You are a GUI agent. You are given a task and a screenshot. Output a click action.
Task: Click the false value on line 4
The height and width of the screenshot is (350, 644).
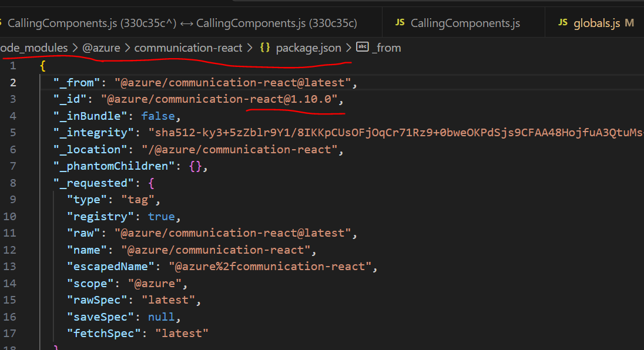(x=158, y=116)
